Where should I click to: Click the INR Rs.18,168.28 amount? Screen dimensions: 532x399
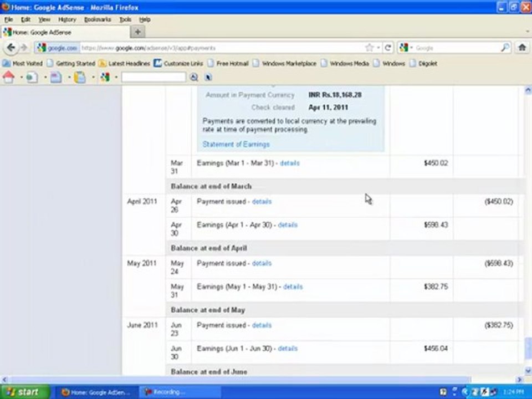coord(335,95)
